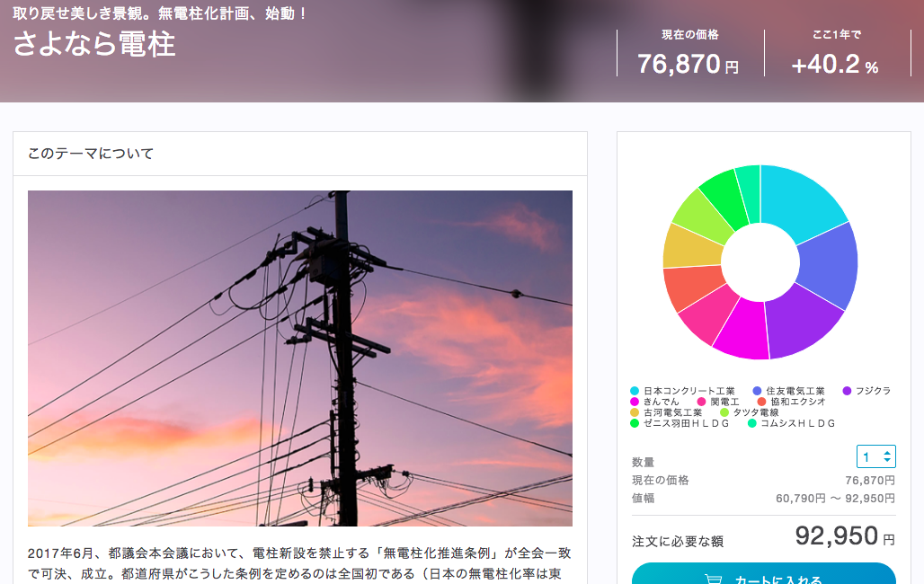Click the 値幅 label

pos(643,498)
